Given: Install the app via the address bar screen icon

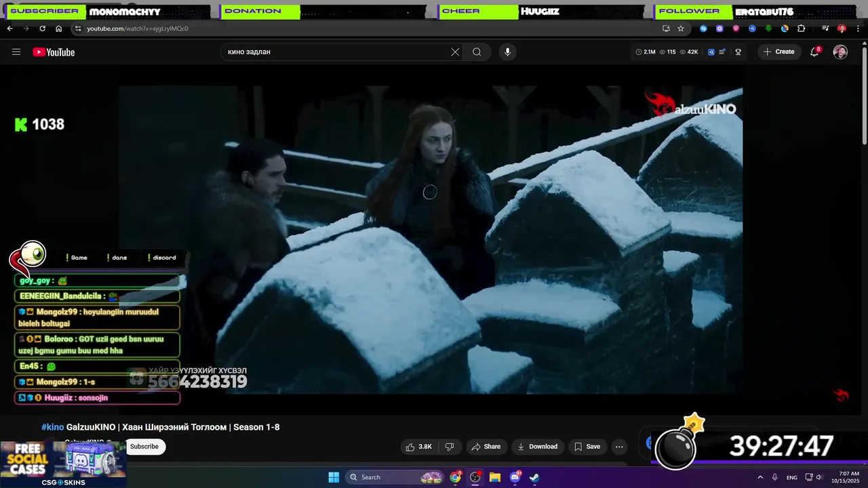Looking at the screenshot, I should [666, 28].
